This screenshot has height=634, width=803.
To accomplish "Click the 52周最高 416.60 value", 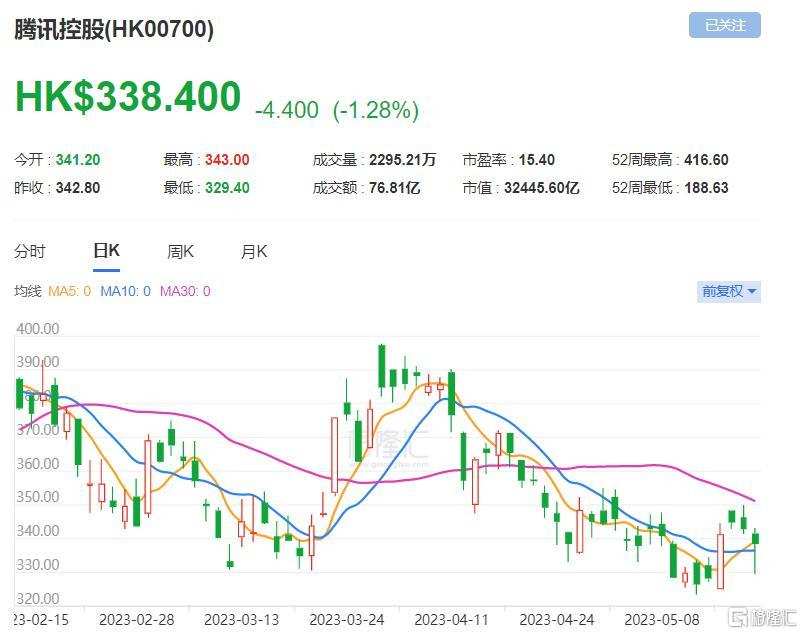I will pos(669,159).
